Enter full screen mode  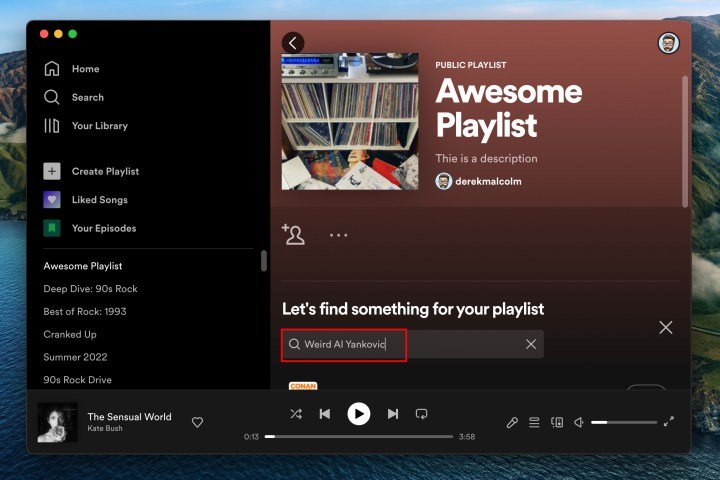[669, 421]
